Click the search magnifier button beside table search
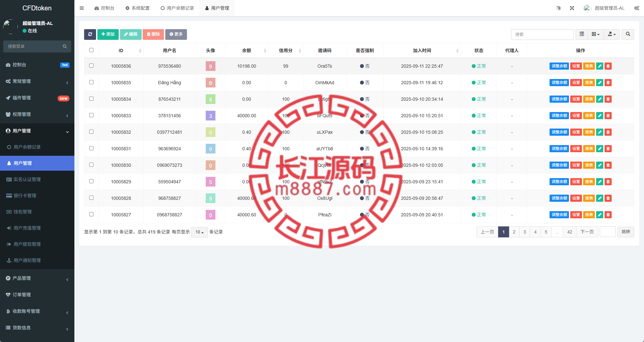Viewport: 644px width, 342px height. pos(628,34)
